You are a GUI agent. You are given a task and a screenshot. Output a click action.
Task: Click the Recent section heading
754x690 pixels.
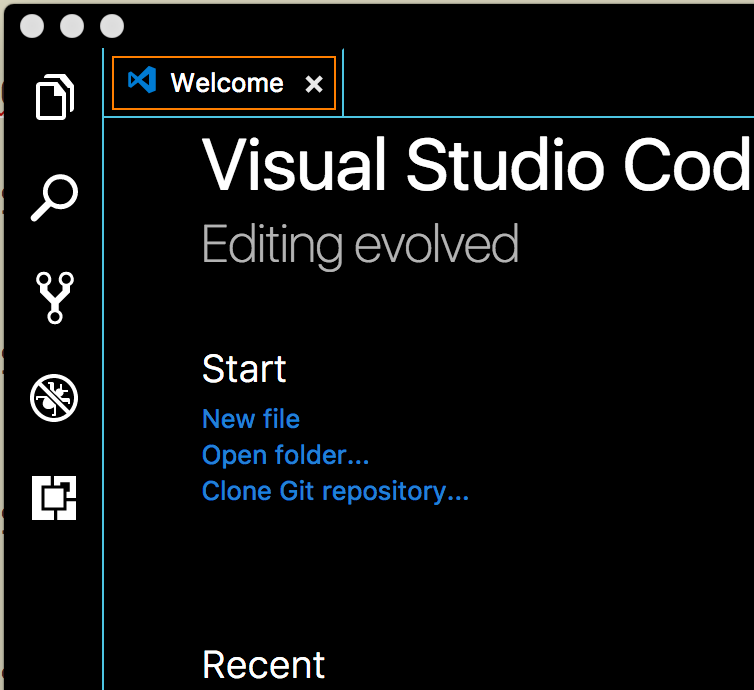coord(264,665)
